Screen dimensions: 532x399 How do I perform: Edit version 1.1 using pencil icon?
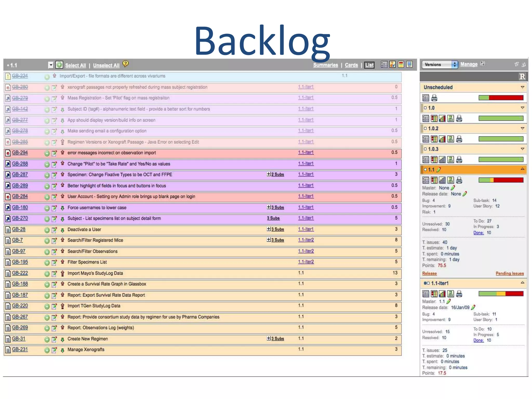click(439, 170)
